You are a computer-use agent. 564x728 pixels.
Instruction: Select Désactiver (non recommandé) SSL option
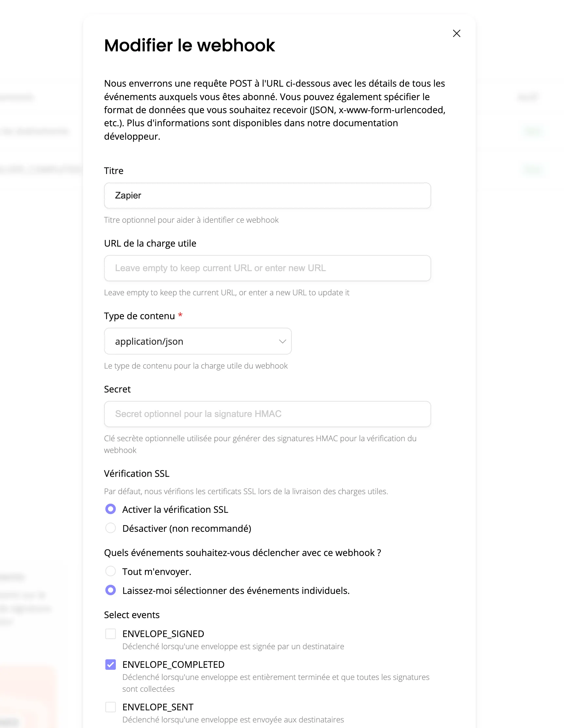pos(110,528)
